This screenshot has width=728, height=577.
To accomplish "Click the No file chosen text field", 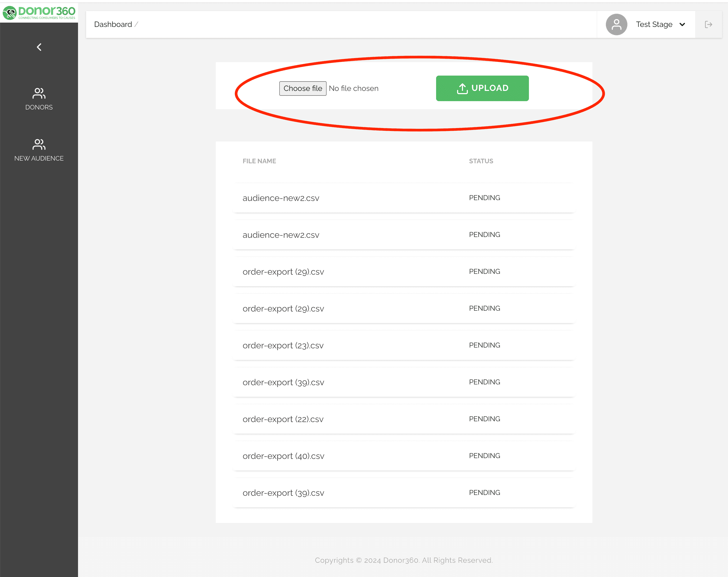I will pos(354,88).
